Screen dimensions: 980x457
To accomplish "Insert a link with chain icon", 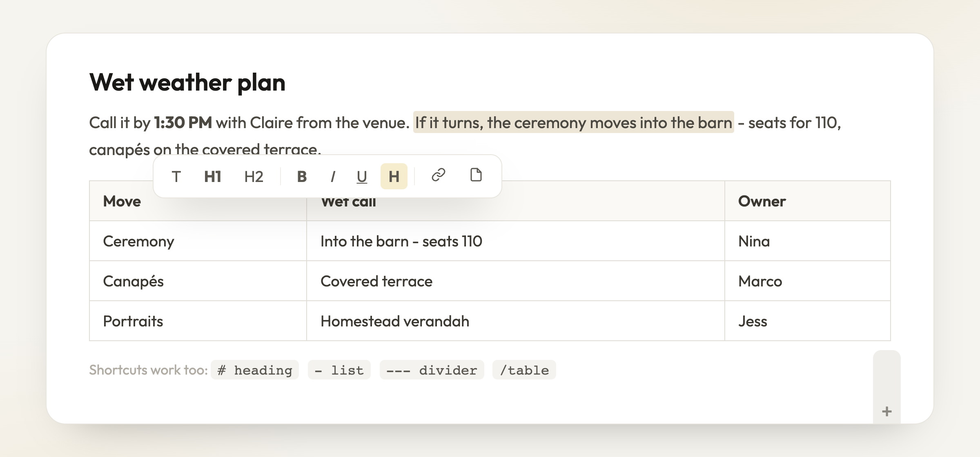I will coord(438,175).
